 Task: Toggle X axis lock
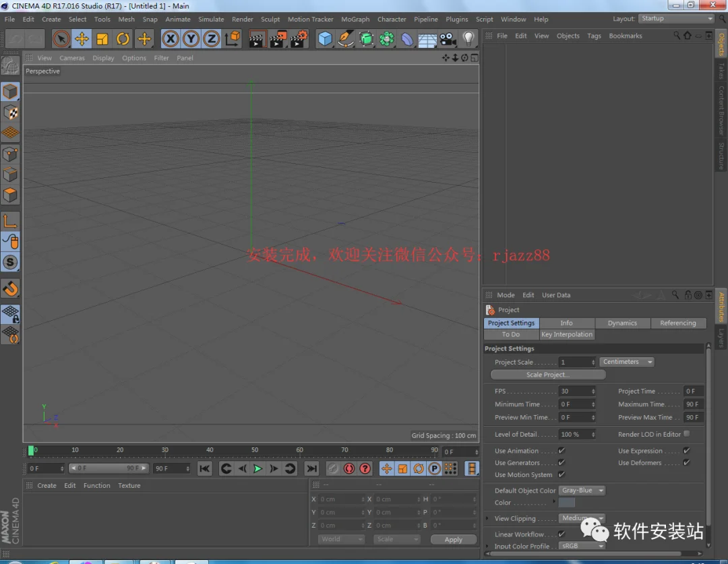point(171,39)
